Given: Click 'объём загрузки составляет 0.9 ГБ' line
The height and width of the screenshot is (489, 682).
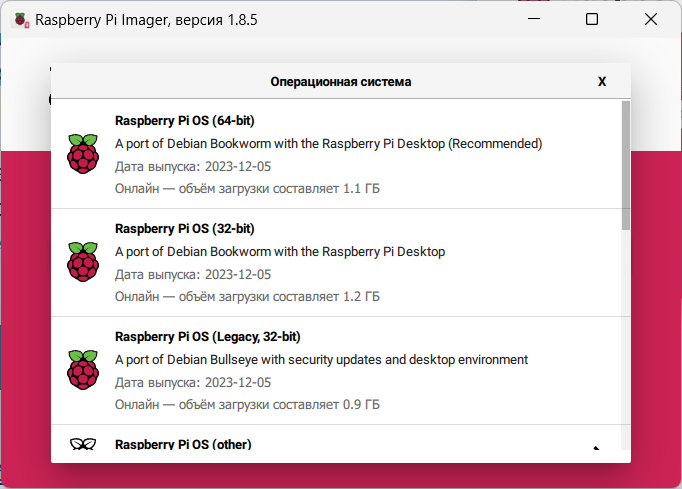Looking at the screenshot, I should click(247, 404).
